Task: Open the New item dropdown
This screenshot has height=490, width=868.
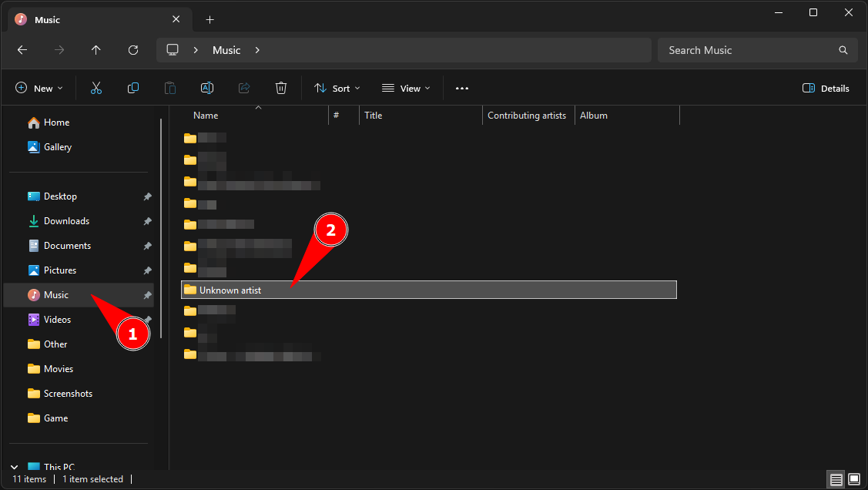Action: [39, 89]
